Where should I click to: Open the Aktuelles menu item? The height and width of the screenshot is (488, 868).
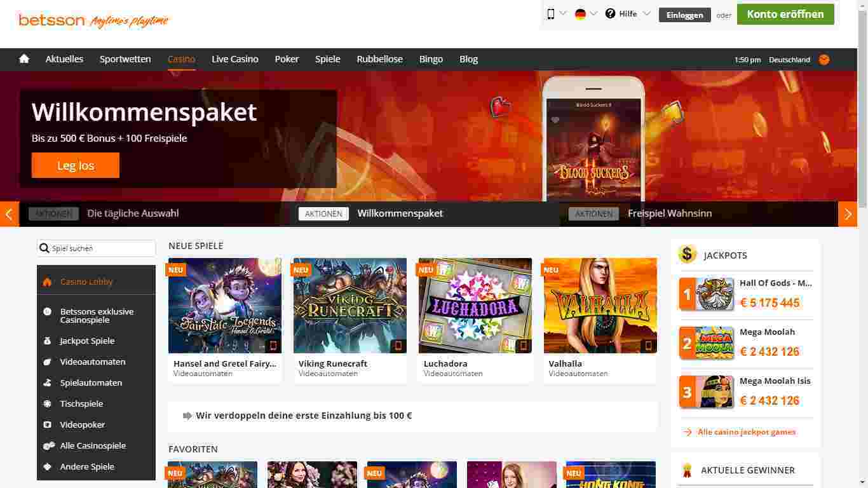pyautogui.click(x=64, y=59)
